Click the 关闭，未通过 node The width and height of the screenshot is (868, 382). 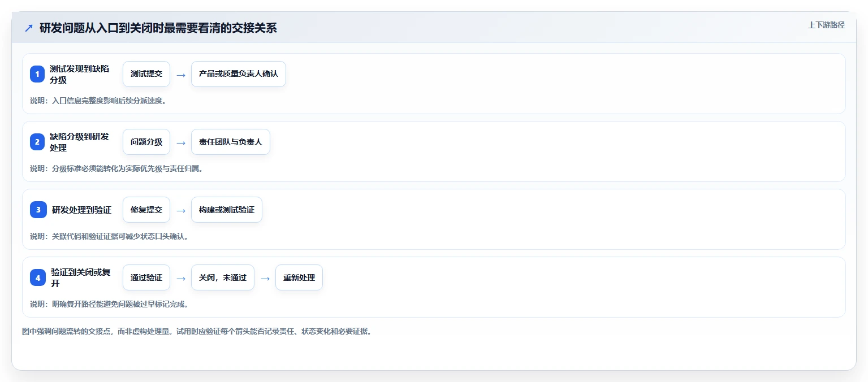pos(223,277)
